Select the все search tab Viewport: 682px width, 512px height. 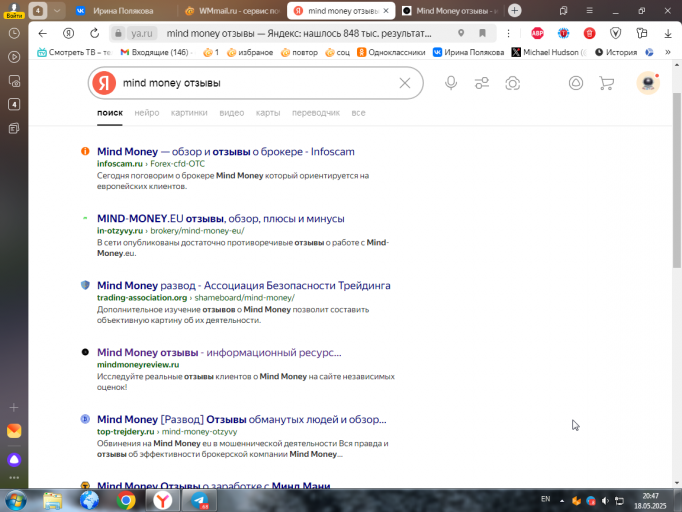tap(358, 113)
